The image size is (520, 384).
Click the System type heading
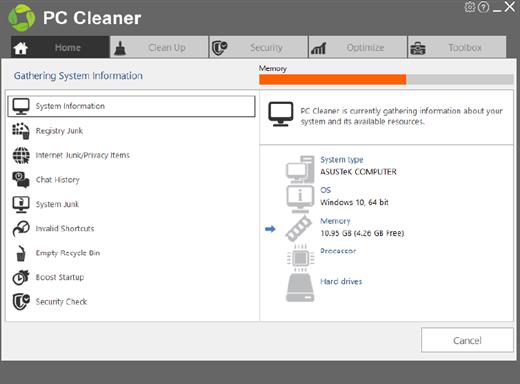(x=342, y=160)
